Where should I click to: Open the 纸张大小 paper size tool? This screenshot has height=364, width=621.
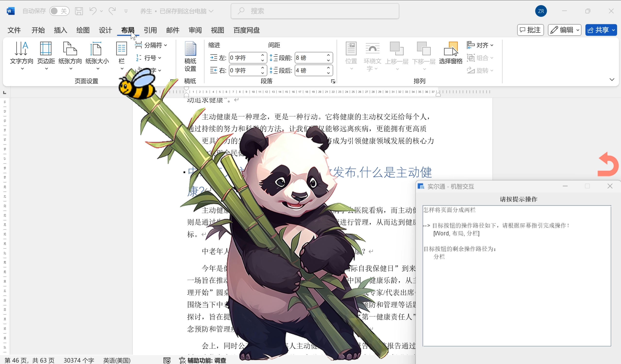(97, 56)
